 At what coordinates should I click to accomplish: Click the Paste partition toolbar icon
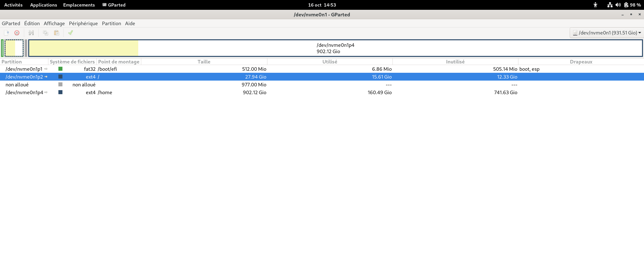coord(57,33)
